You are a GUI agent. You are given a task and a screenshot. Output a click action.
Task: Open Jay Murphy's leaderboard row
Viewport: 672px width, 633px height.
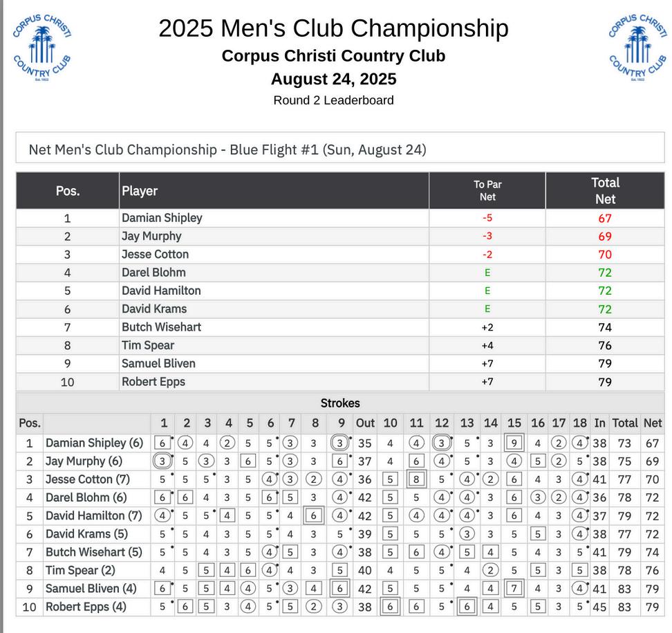pos(340,237)
